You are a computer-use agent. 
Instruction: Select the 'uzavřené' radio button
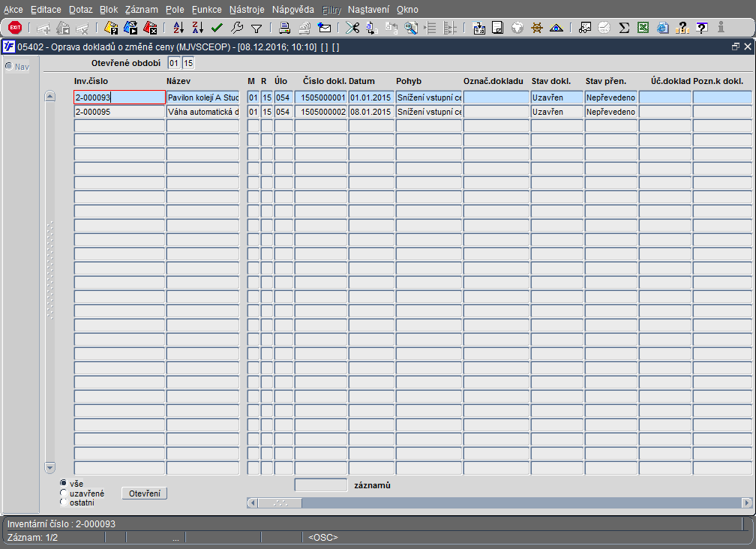(63, 493)
